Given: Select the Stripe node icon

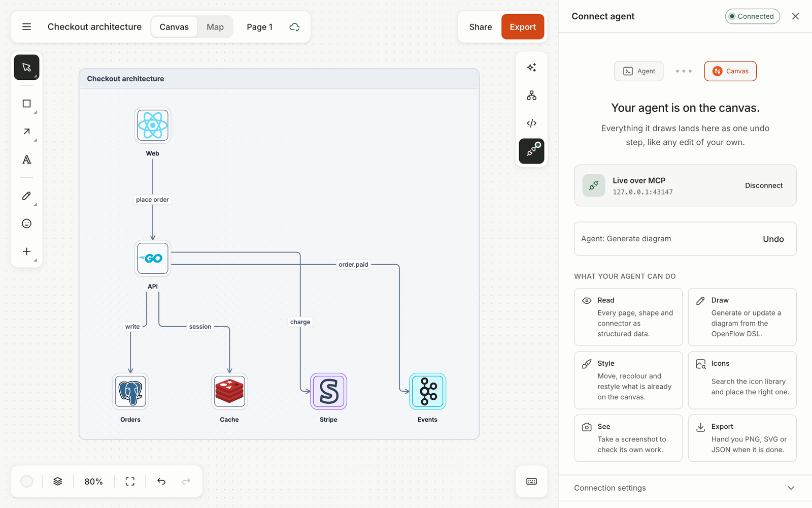Looking at the screenshot, I should point(328,391).
